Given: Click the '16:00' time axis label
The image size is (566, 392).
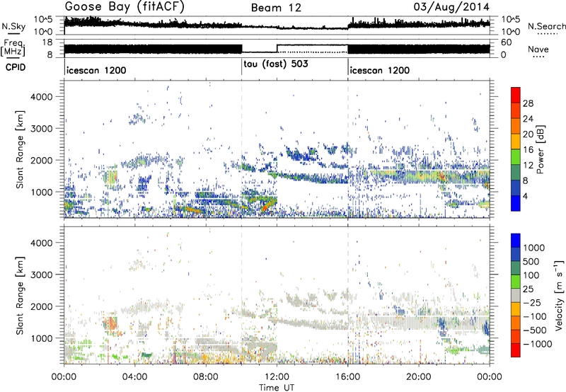Looking at the screenshot, I should 348,377.
